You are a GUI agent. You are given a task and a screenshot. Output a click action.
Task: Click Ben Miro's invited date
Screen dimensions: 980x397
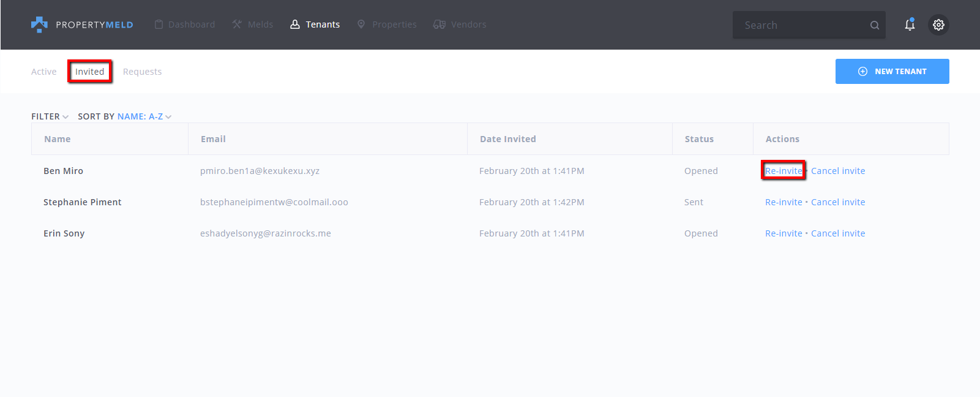click(x=532, y=171)
